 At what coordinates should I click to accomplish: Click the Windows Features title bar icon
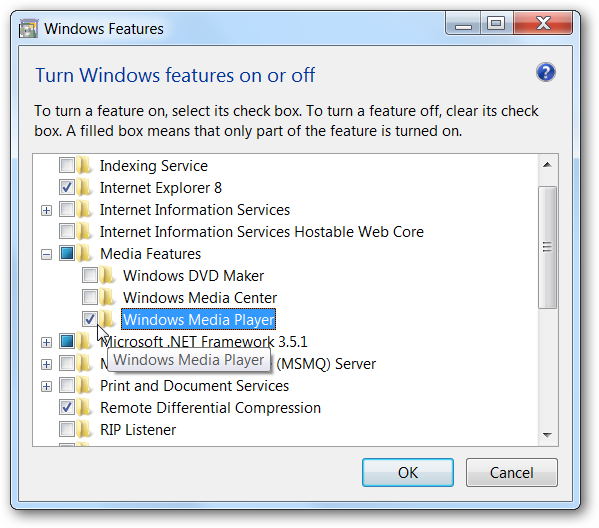pos(28,29)
